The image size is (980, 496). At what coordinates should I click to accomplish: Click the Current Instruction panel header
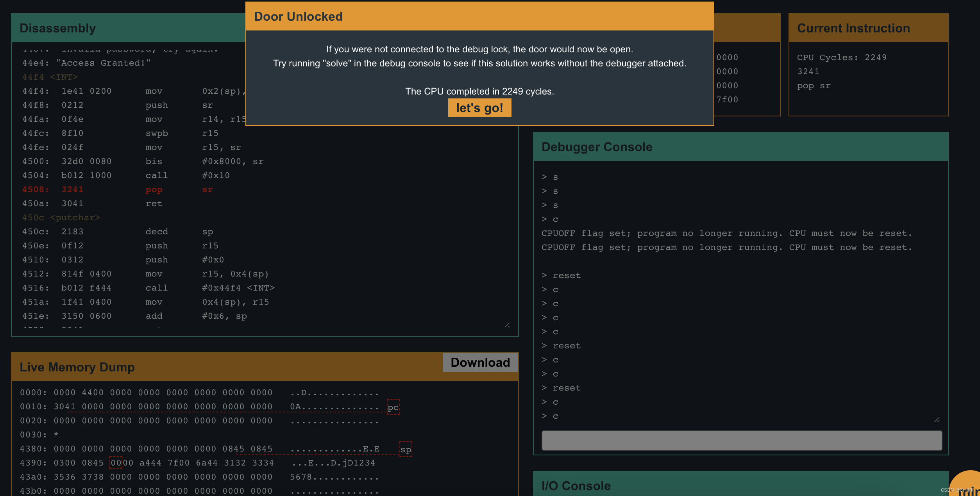click(868, 28)
